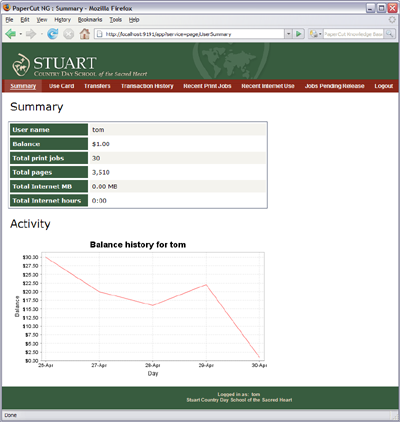Click the address bar URL field

tap(190, 34)
